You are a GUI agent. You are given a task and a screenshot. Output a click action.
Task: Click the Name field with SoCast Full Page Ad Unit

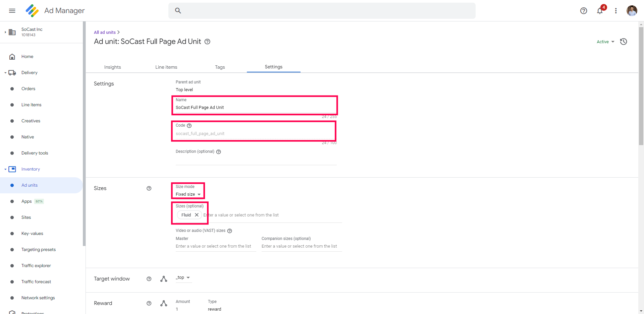(256, 108)
